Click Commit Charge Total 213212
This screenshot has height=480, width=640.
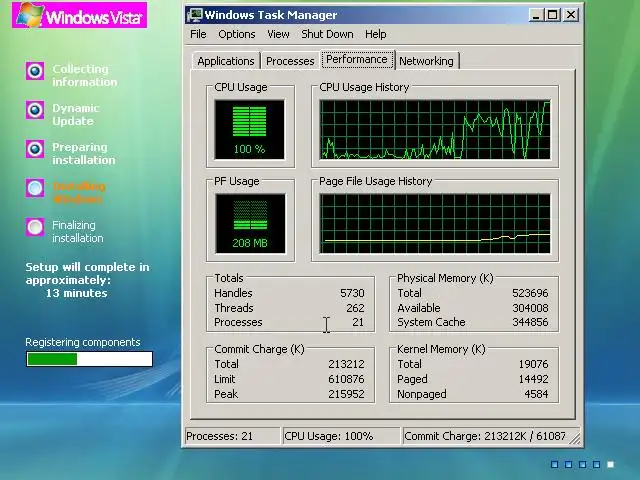(346, 364)
